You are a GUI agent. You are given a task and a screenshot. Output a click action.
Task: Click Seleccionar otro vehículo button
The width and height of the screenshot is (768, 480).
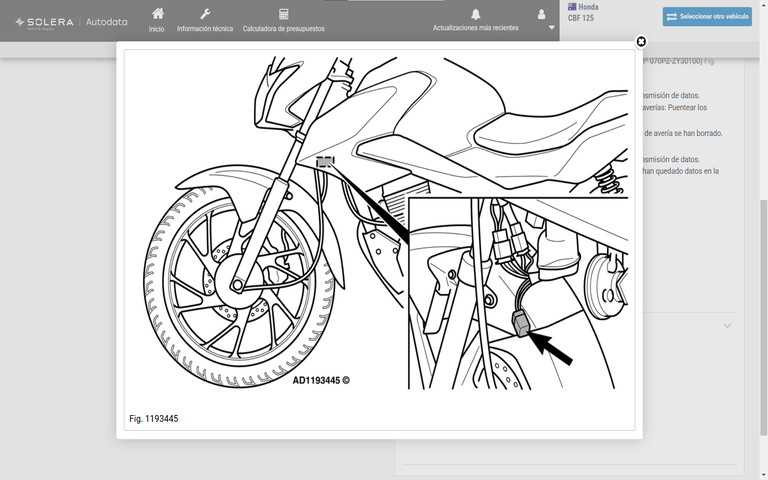(707, 17)
